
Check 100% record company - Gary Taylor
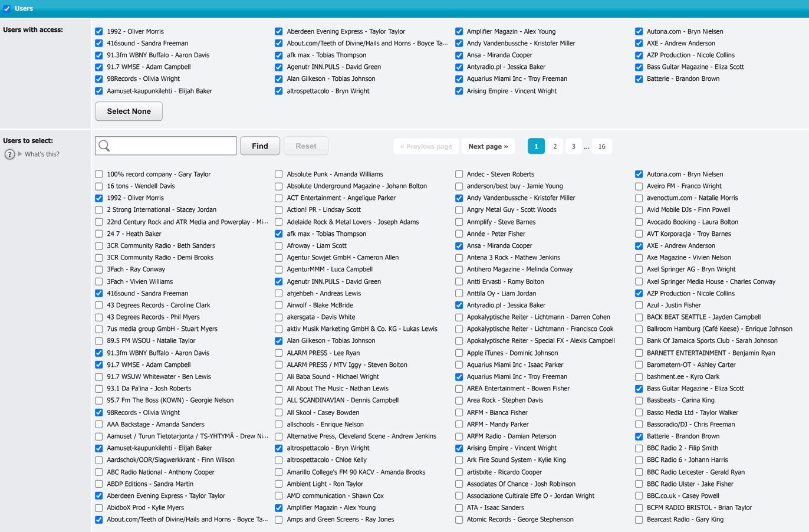coord(99,174)
